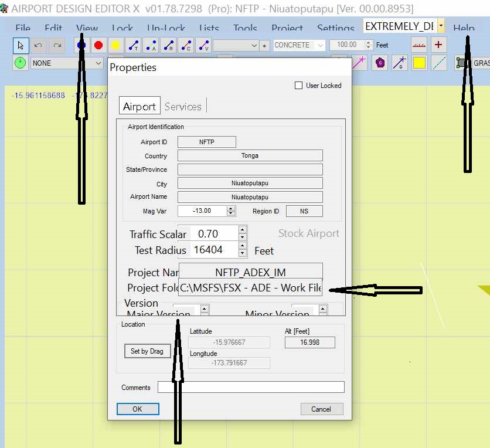Select the taxi link tool marked T

pyautogui.click(x=134, y=46)
